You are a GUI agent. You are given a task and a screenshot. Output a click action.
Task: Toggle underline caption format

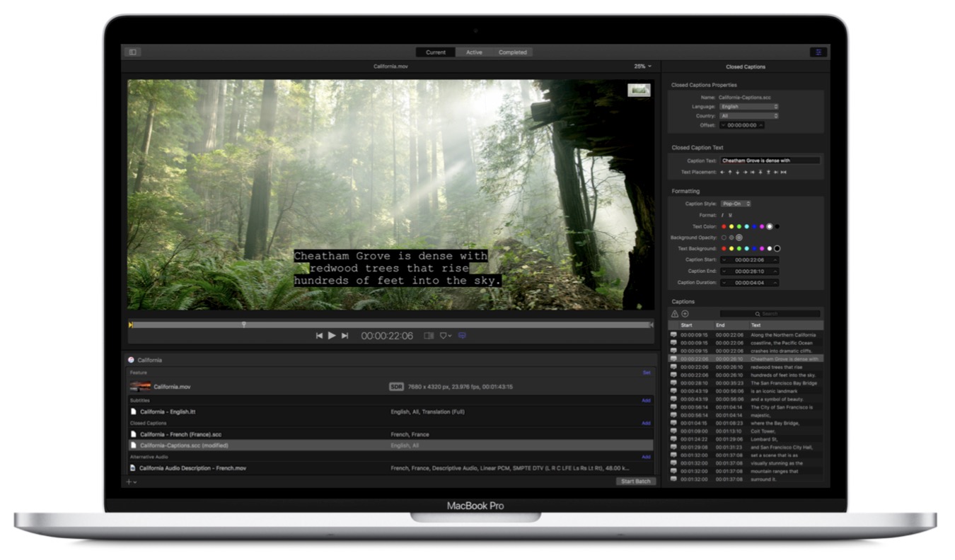point(730,215)
